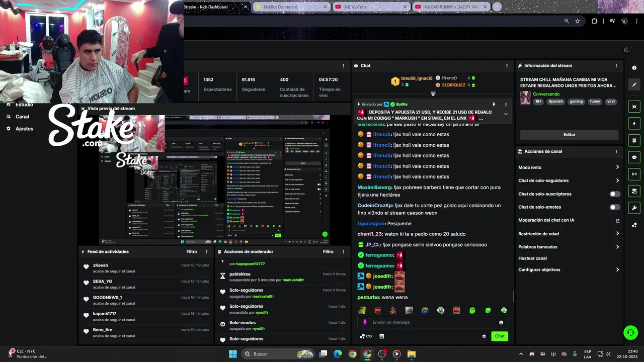Bookmark this page with star icon

578,21
